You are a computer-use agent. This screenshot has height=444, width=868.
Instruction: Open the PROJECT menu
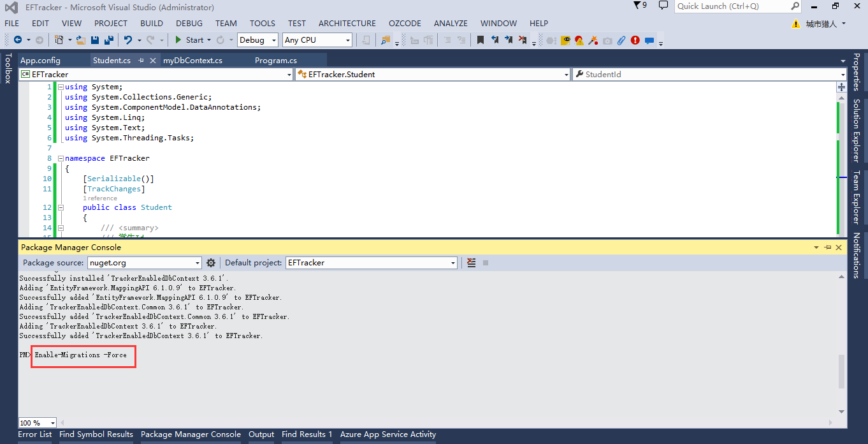[111, 24]
